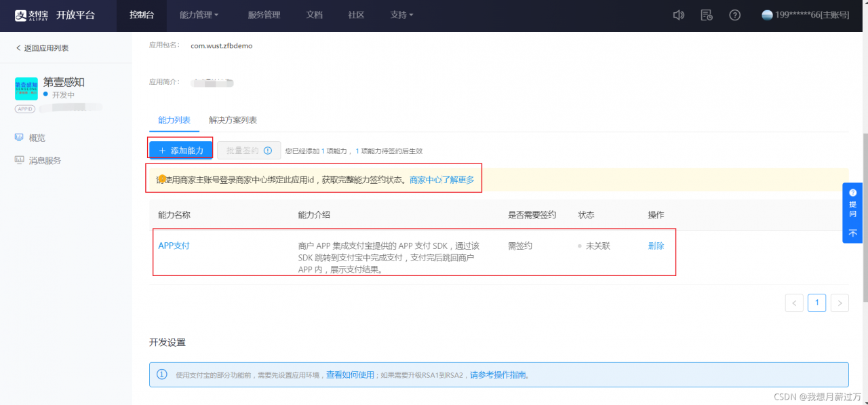The width and height of the screenshot is (868, 405).
Task: Click the package name com.wust.zfbdemo
Action: (222, 45)
